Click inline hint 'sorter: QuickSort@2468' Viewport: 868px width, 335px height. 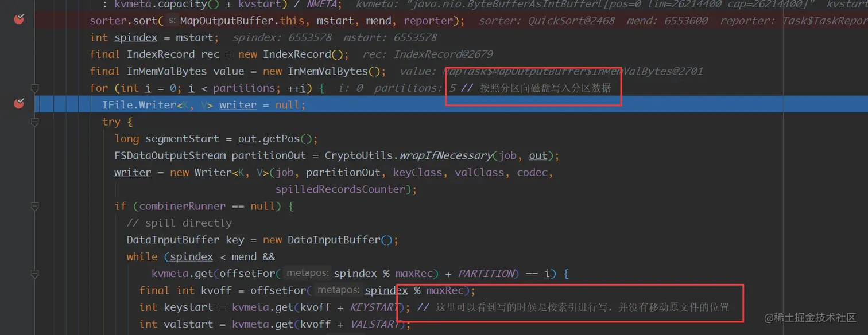coord(547,21)
